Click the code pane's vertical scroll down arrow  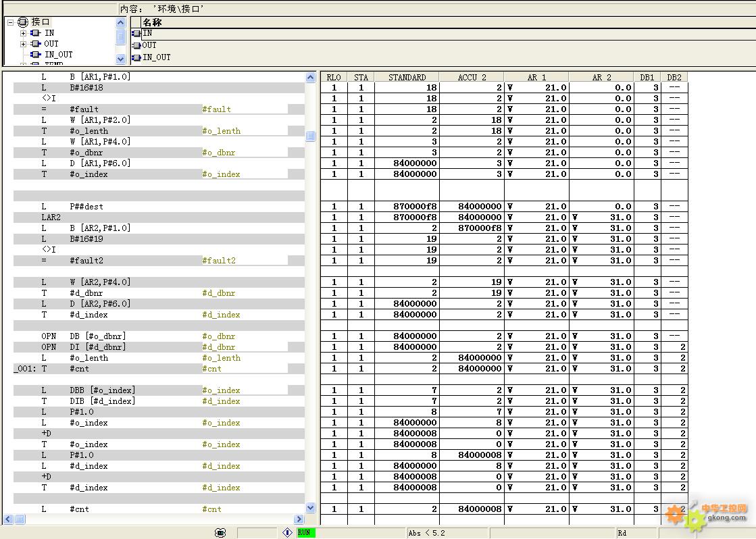[x=311, y=508]
